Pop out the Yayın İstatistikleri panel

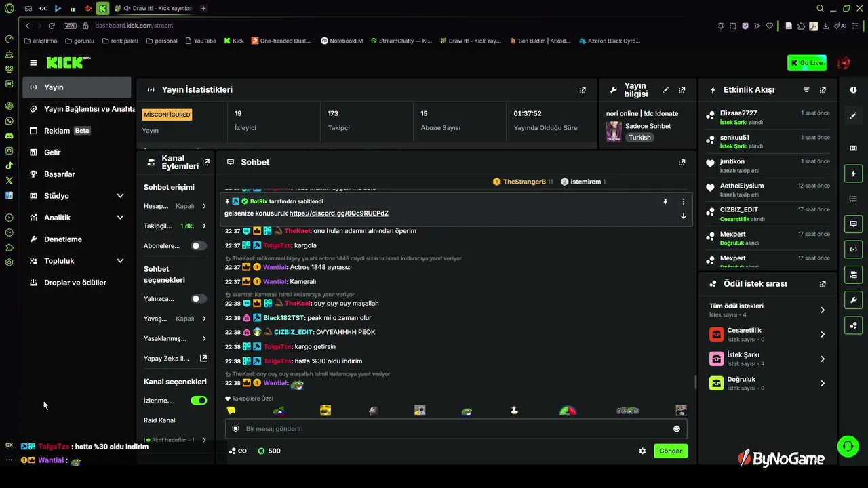coord(583,89)
